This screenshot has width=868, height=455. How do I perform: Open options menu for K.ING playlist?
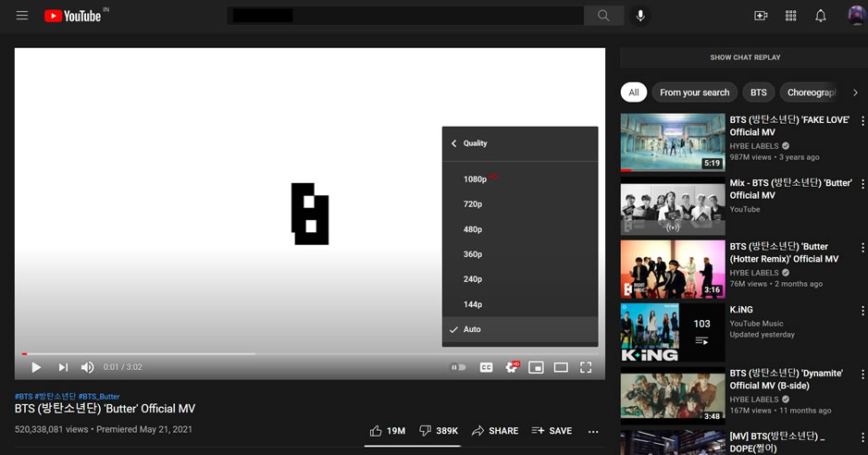tap(862, 311)
